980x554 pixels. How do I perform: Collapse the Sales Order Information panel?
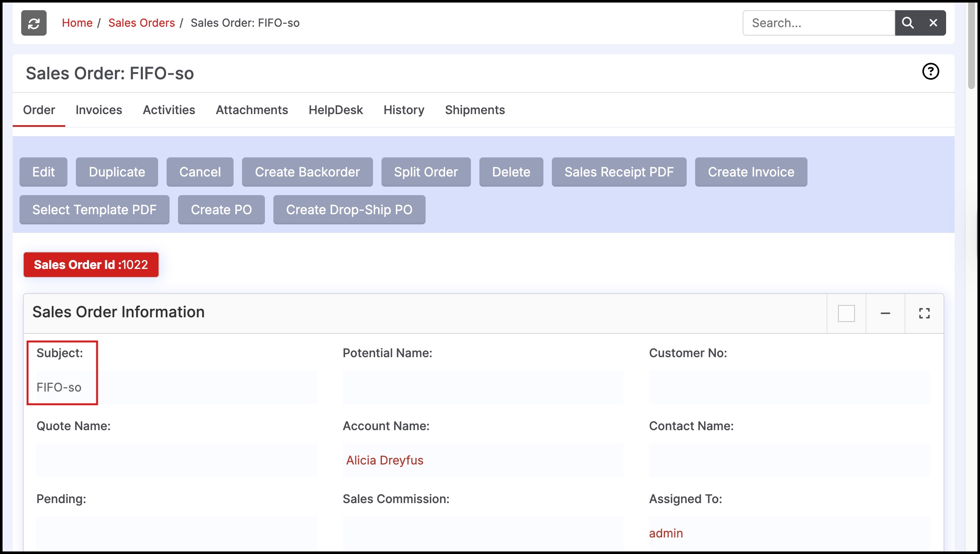[885, 313]
